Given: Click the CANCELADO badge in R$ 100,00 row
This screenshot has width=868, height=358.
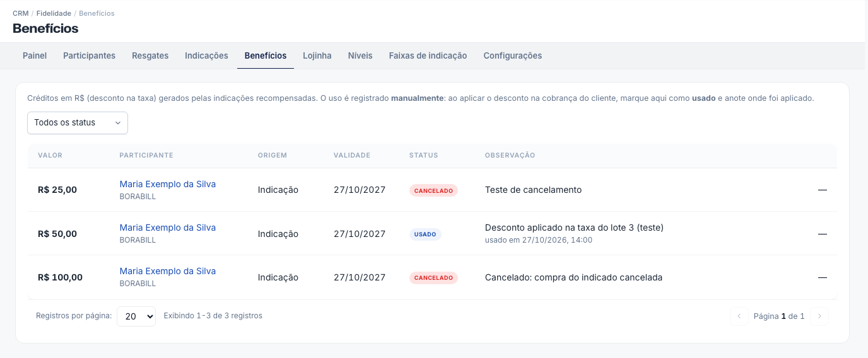Looking at the screenshot, I should [433, 278].
